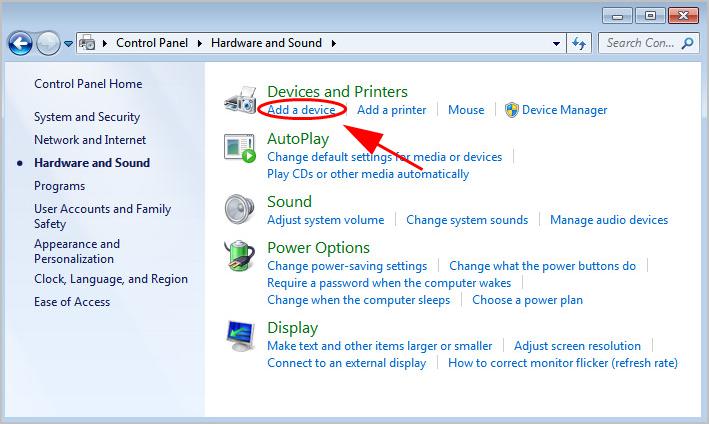Viewport: 709px width, 424px height.
Task: Click Adjust screen resolution
Action: click(577, 346)
